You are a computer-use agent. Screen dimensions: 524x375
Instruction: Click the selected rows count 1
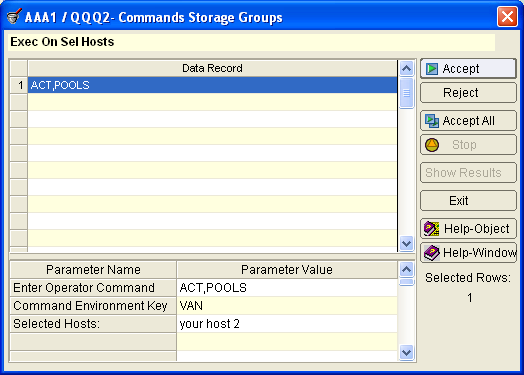(x=470, y=297)
